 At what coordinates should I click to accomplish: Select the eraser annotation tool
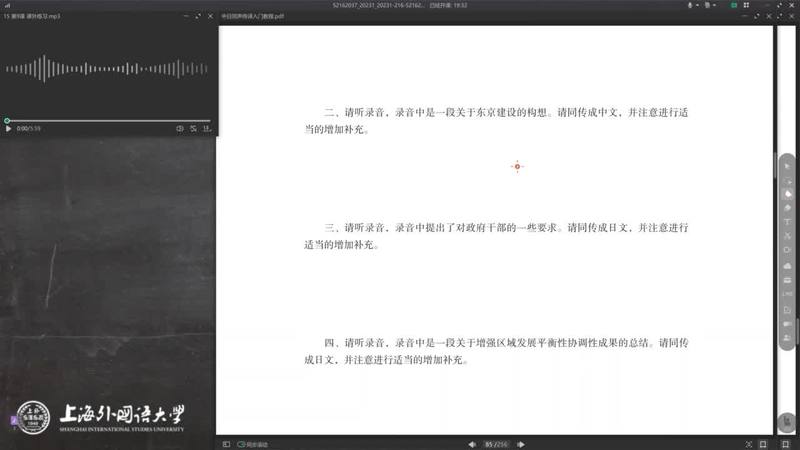[x=787, y=207]
